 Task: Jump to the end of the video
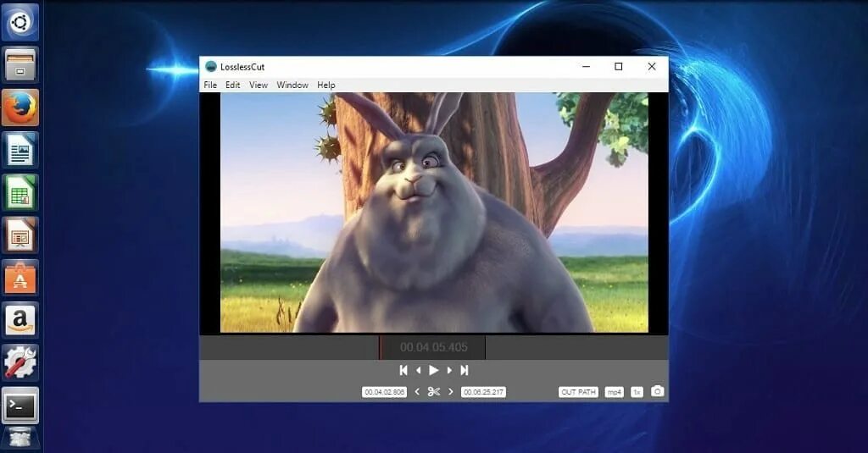(x=464, y=370)
